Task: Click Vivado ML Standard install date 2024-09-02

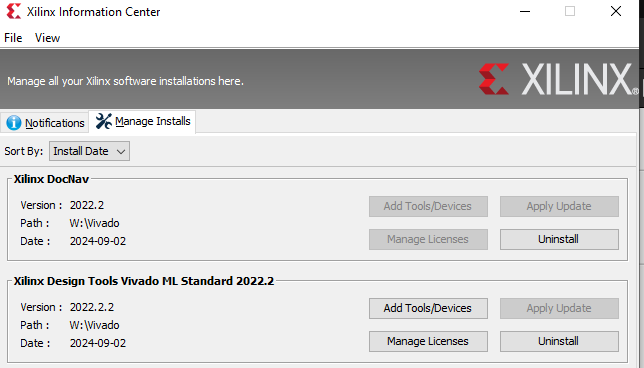Action: pos(98,343)
